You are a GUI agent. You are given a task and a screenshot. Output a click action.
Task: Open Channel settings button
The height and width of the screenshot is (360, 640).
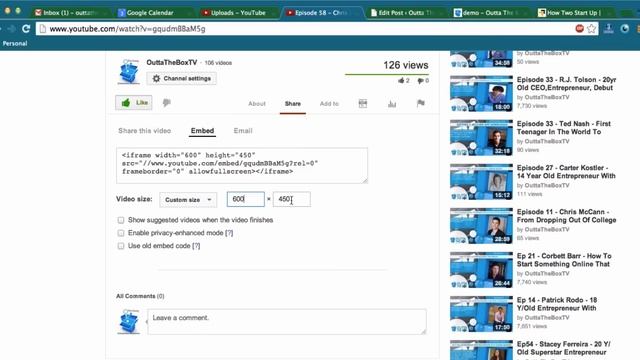click(x=182, y=78)
